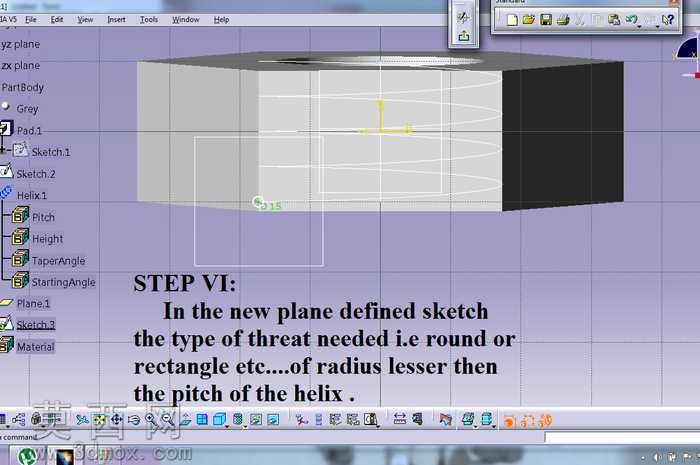700x465 pixels.
Task: Select the TaperAngle parameter
Action: click(58, 261)
